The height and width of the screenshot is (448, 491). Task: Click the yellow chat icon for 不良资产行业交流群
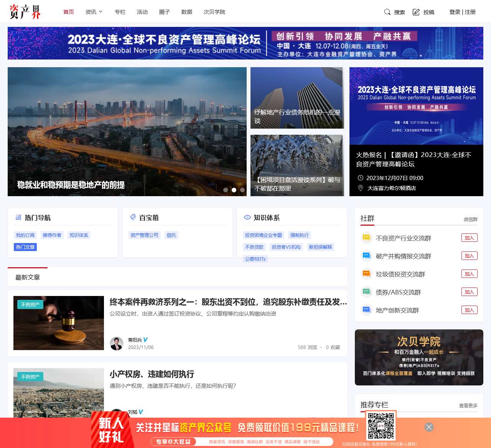click(366, 238)
